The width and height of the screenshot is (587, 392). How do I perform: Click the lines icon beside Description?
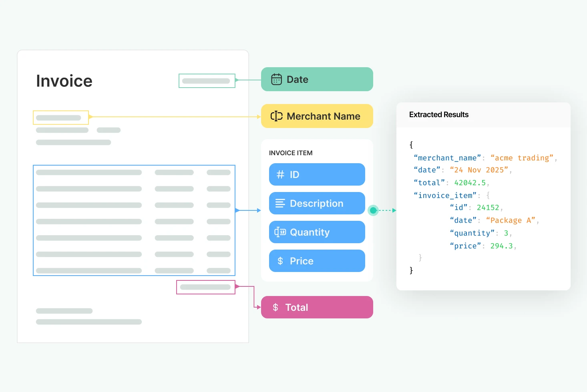[280, 203]
